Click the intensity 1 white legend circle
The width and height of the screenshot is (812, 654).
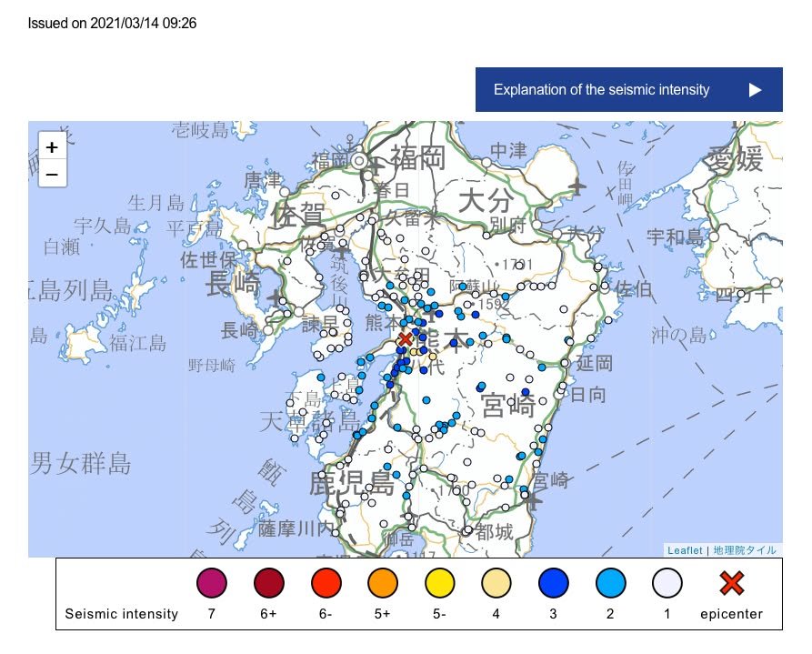tap(667, 583)
